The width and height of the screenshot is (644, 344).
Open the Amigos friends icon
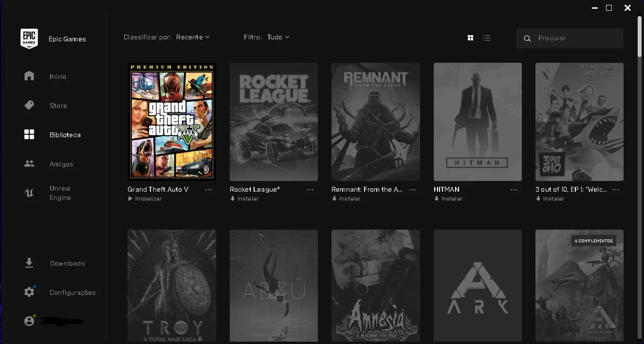click(29, 164)
